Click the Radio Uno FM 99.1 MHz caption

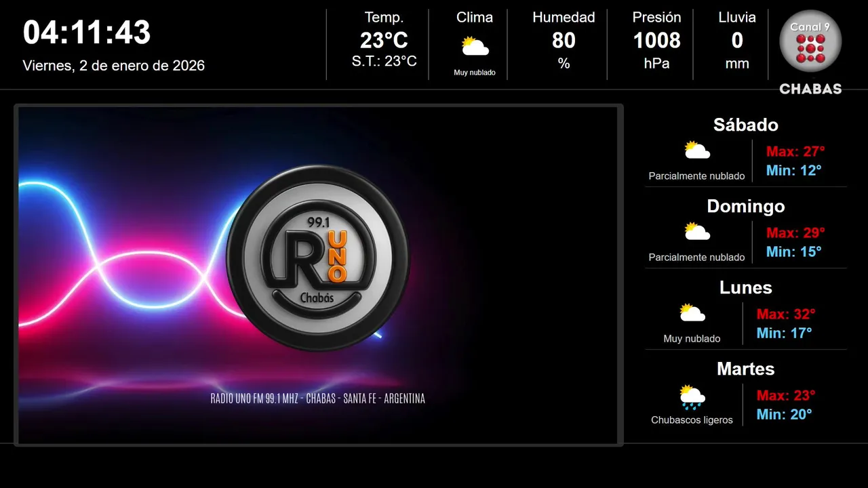point(317,399)
